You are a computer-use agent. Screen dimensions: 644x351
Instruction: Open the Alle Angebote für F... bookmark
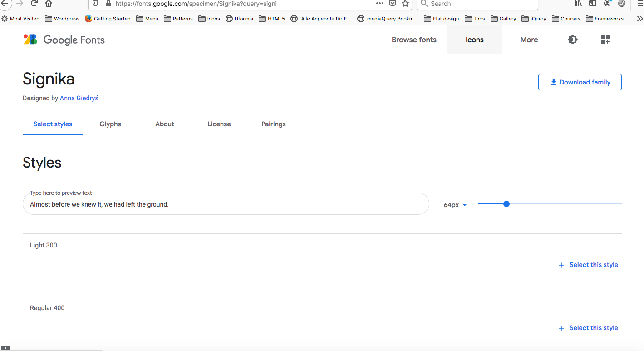click(x=320, y=19)
